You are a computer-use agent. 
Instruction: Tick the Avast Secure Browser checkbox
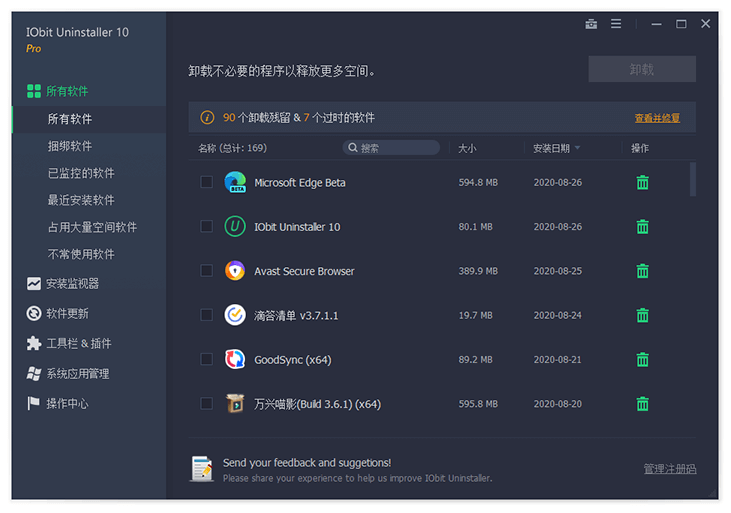click(x=207, y=271)
